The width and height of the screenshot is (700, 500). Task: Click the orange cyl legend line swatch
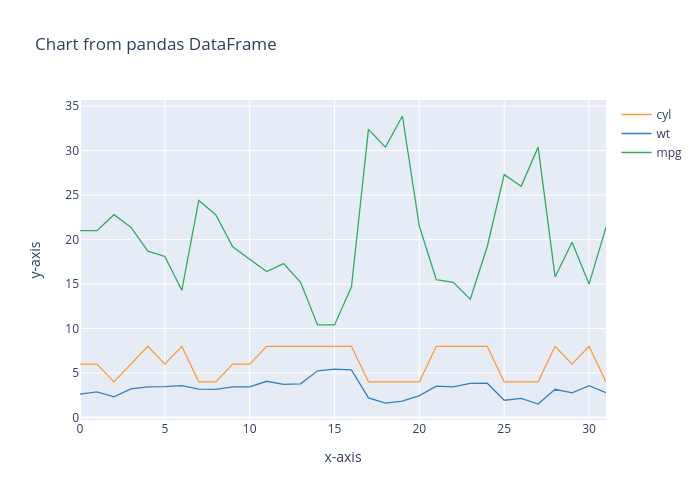pyautogui.click(x=635, y=114)
